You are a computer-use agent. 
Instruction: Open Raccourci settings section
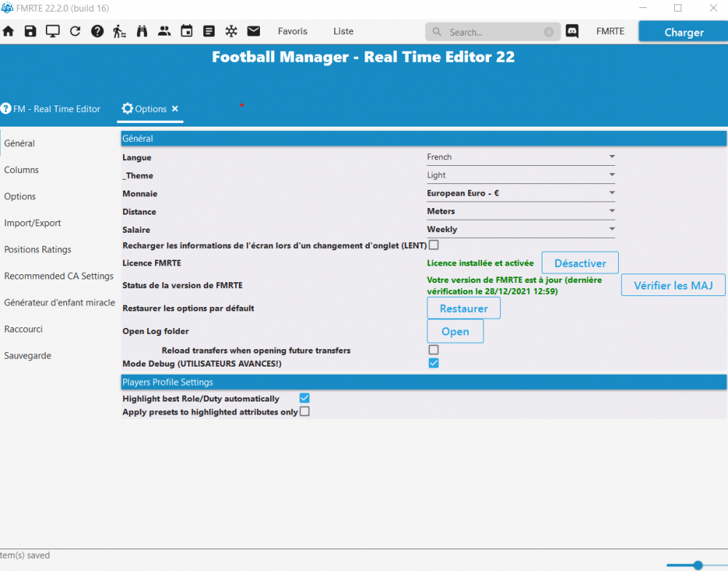(x=23, y=329)
